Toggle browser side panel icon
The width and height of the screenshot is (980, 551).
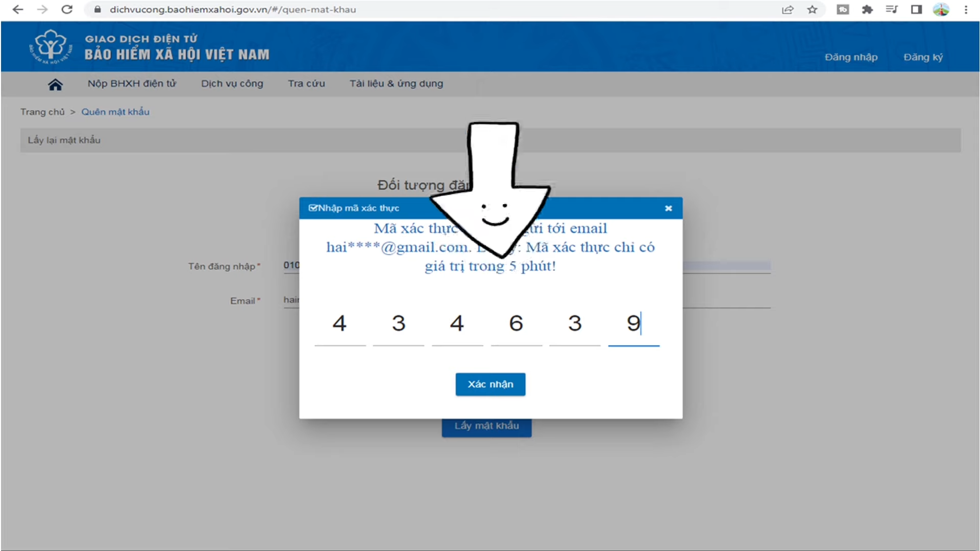(x=916, y=10)
